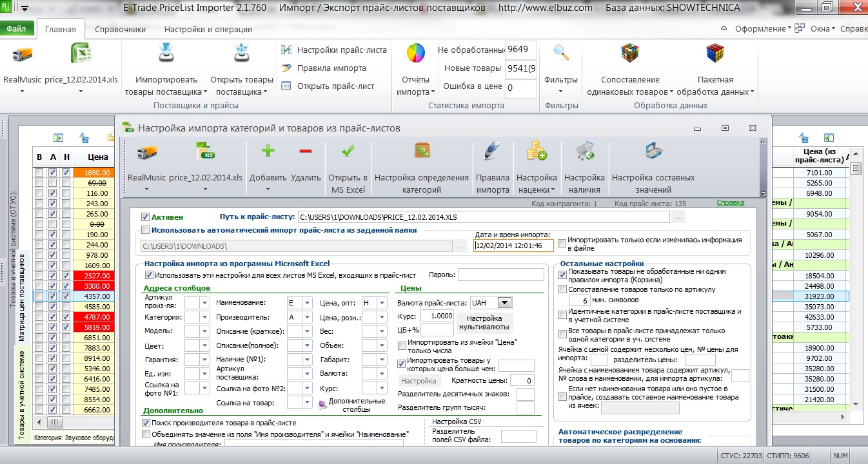
Task: Click the Настройка мультивалюты button
Action: click(485, 322)
